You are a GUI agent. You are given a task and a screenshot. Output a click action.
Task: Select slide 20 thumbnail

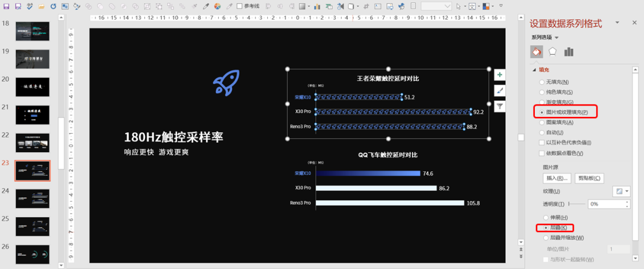coord(32,87)
